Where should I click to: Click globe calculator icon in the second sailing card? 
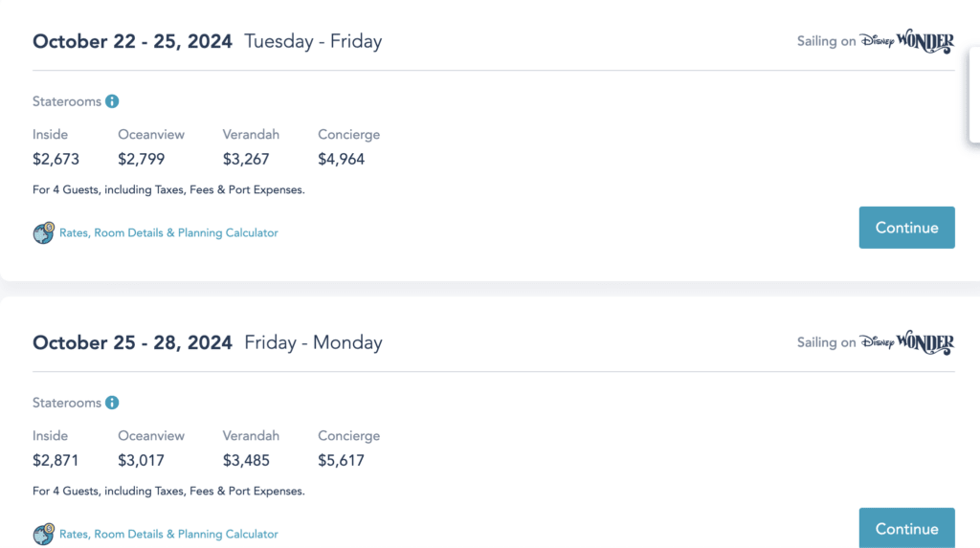(x=43, y=535)
